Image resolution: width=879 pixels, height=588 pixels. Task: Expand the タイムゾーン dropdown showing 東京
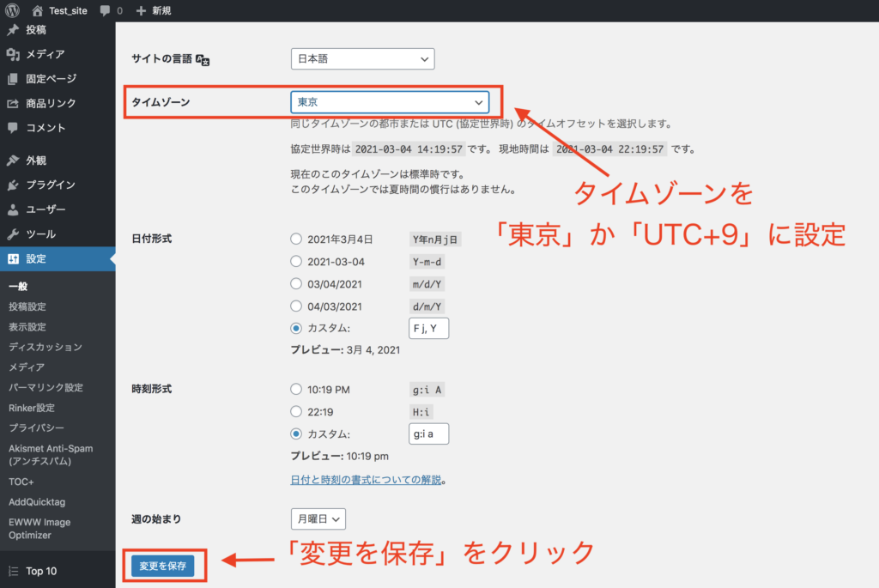coord(390,102)
